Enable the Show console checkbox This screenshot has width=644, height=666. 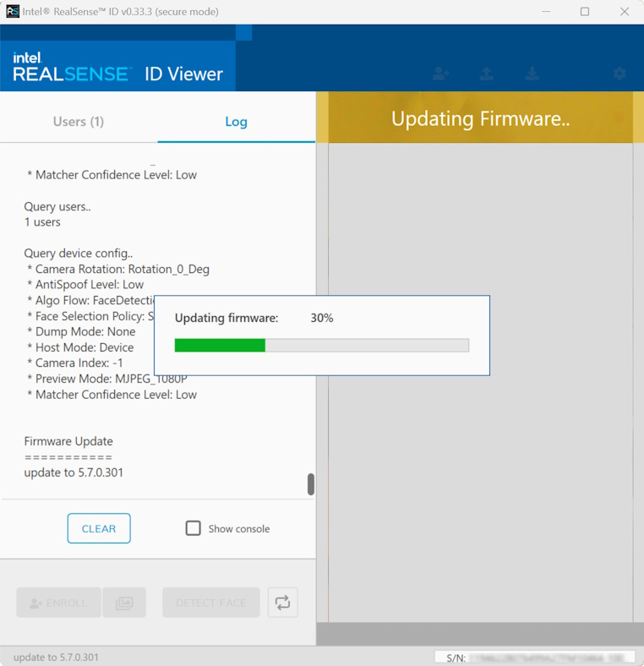click(x=194, y=528)
